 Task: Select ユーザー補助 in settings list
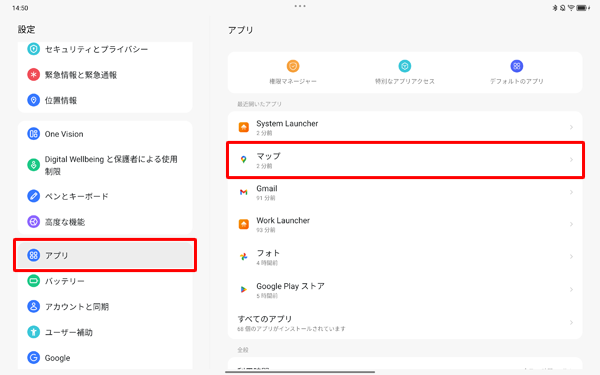(105, 332)
